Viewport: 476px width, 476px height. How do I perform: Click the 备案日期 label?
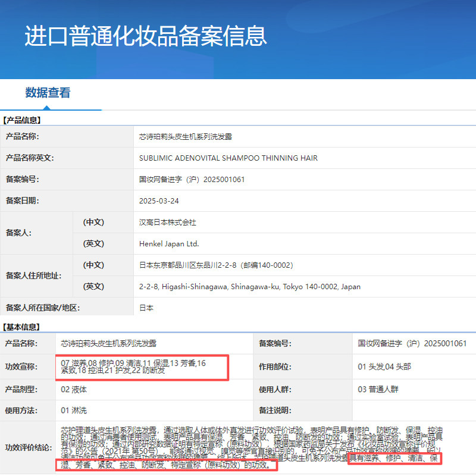22,201
